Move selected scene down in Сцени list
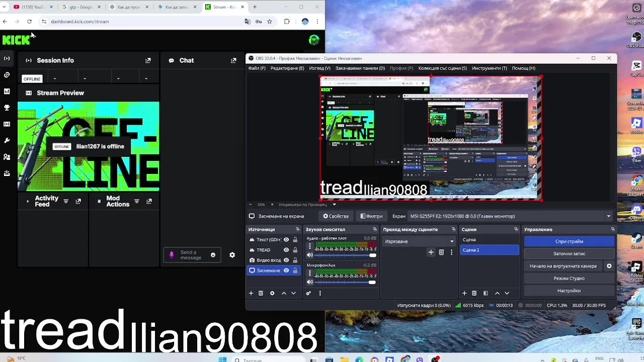 coord(507,293)
